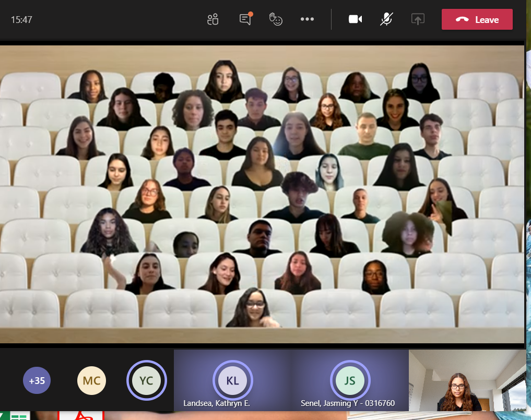
Task: Open the More actions ellipsis menu
Action: (x=307, y=19)
